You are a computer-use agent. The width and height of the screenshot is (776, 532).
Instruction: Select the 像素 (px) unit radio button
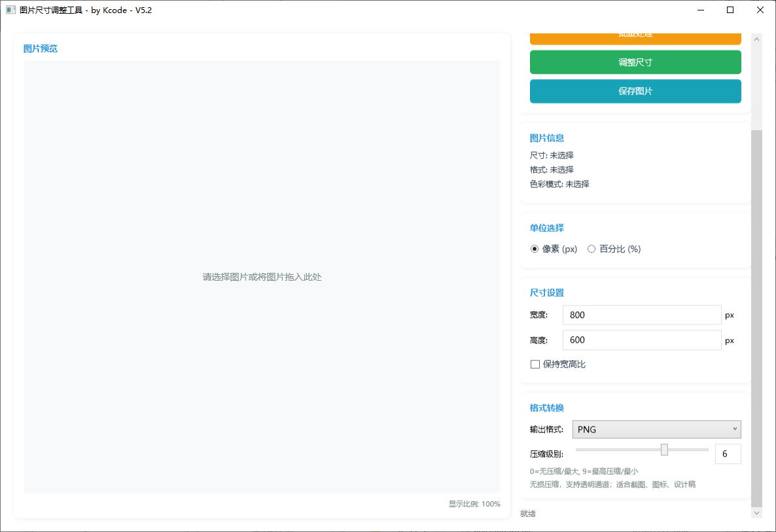[x=535, y=249]
